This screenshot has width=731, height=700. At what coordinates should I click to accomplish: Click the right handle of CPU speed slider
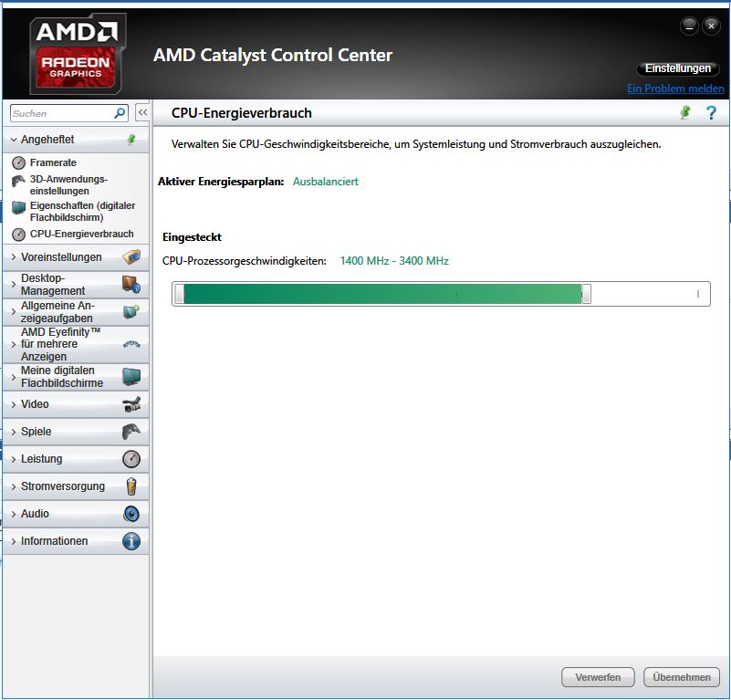[587, 294]
